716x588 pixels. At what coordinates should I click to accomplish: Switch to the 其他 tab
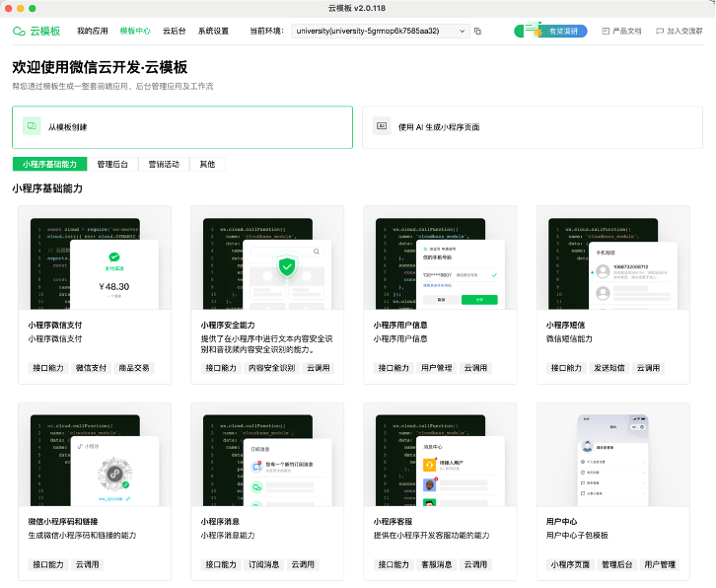(207, 164)
